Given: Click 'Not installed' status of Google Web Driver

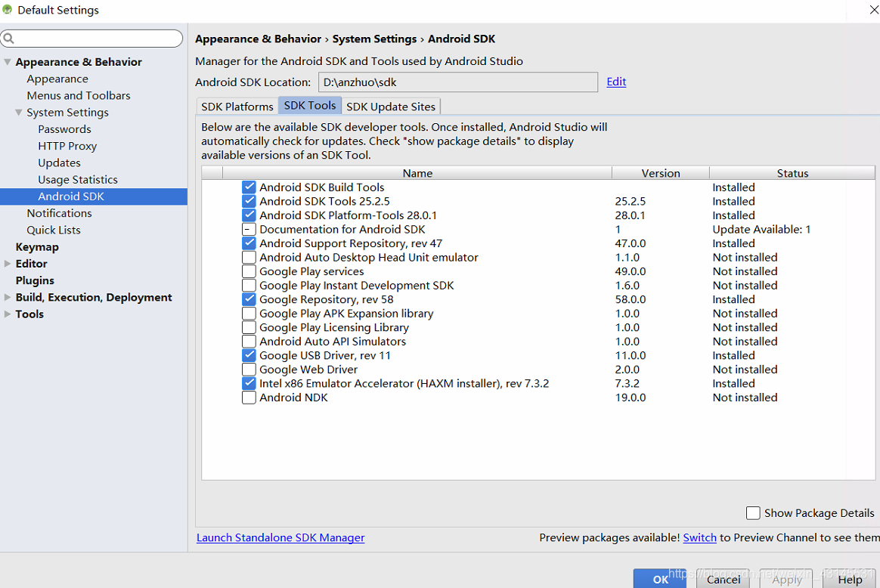Looking at the screenshot, I should (745, 369).
